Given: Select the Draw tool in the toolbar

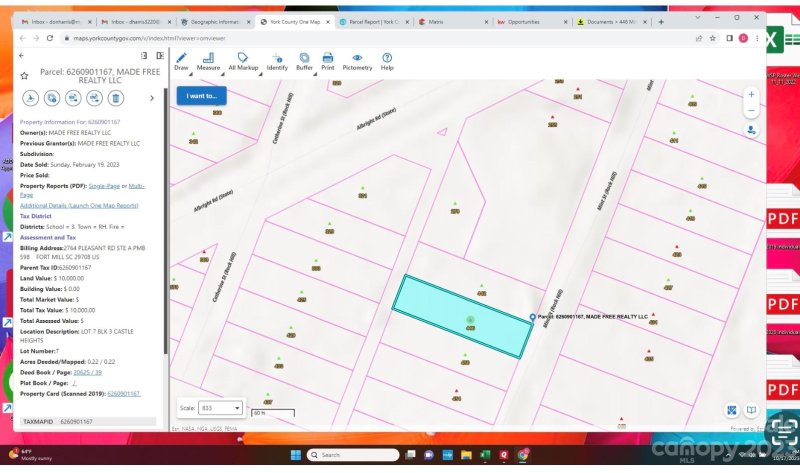Looking at the screenshot, I should pos(181,61).
